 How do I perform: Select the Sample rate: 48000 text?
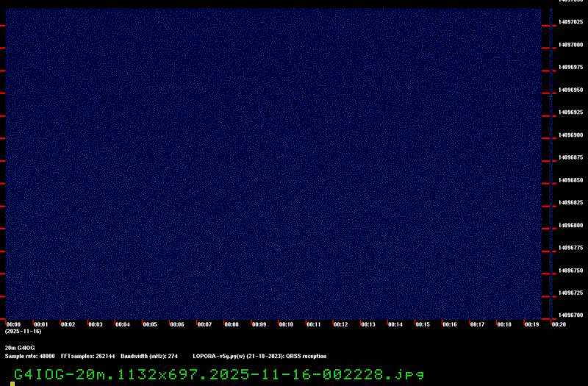(29, 356)
